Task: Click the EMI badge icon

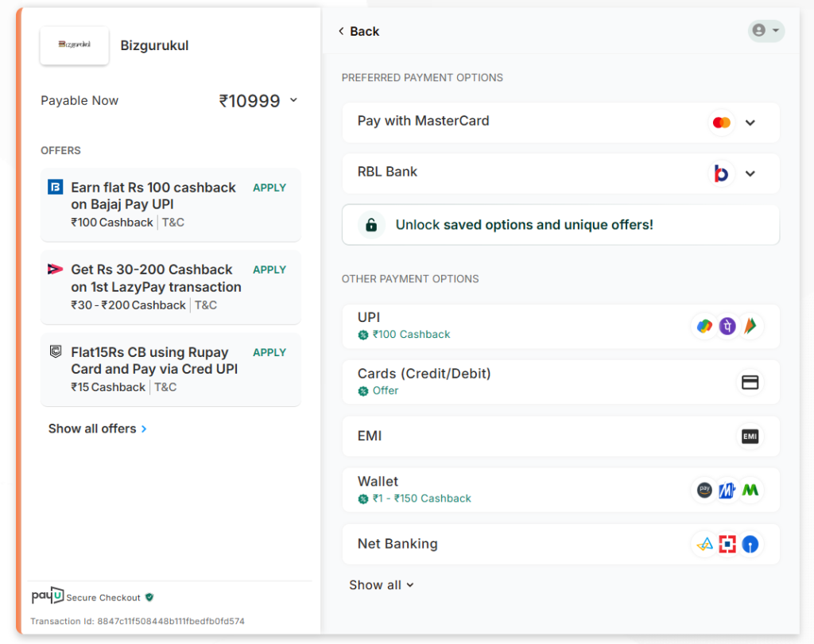Action: [x=750, y=436]
